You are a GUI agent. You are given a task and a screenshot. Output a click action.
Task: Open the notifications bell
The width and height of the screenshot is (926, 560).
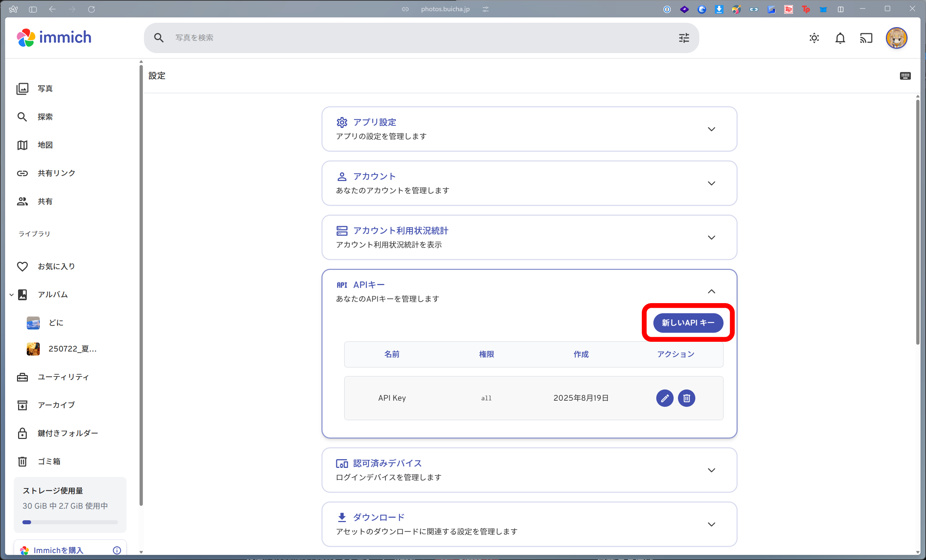click(840, 38)
